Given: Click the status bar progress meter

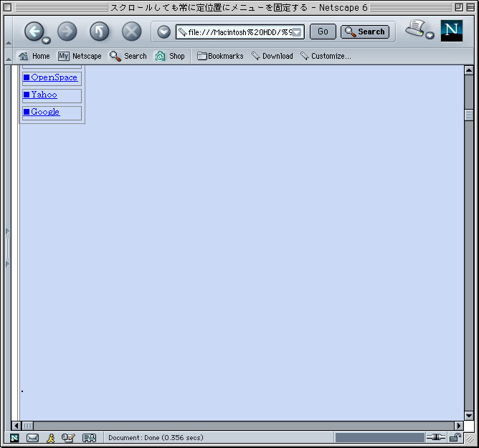Looking at the screenshot, I should [x=379, y=438].
